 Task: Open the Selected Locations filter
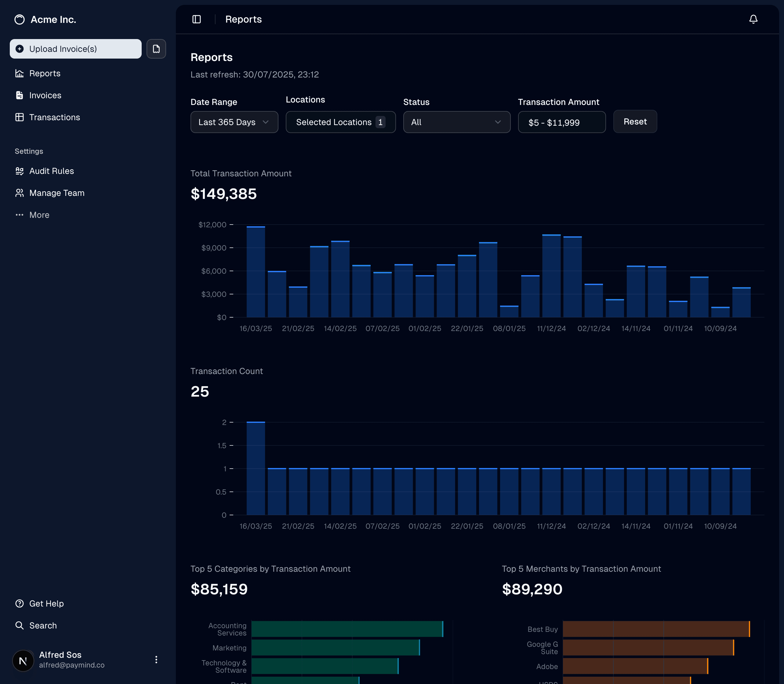coord(340,122)
